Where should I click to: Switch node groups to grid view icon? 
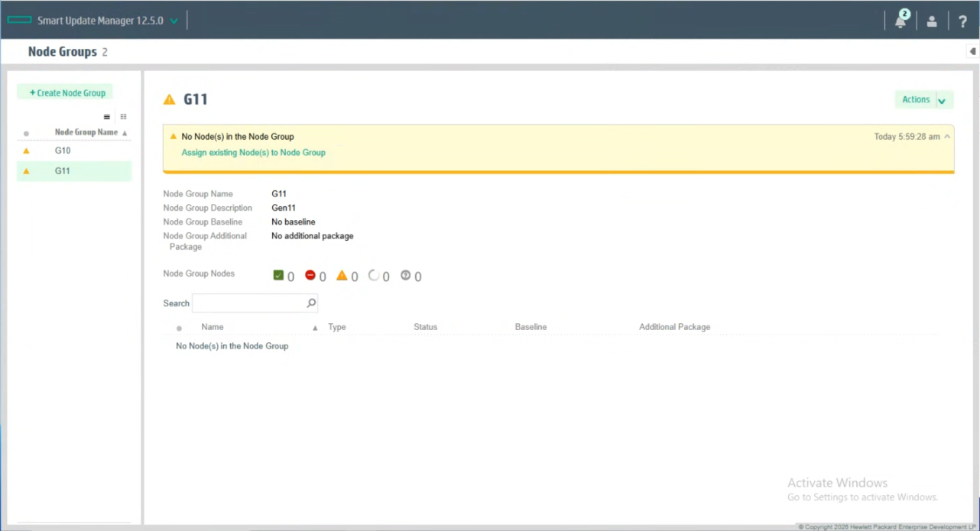tap(123, 117)
